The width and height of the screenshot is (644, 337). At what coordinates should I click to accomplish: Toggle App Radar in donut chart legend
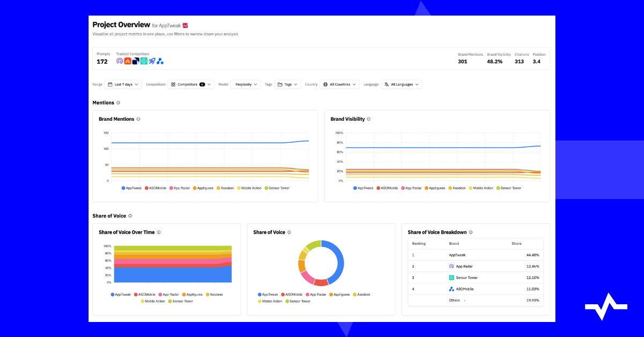(316, 294)
